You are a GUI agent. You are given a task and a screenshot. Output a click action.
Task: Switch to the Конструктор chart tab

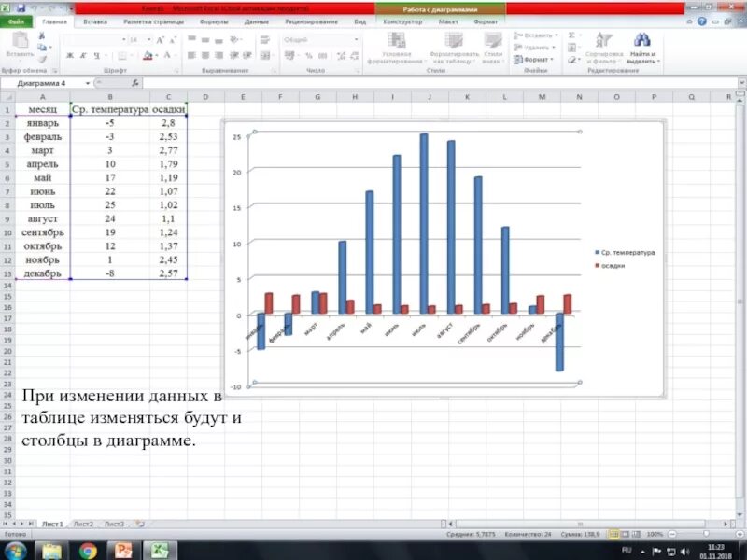(x=402, y=21)
